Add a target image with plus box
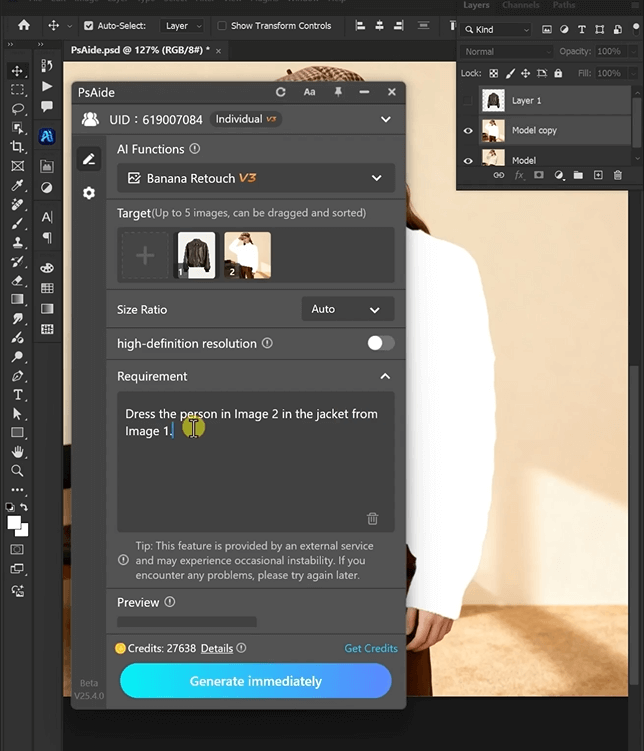 point(145,255)
